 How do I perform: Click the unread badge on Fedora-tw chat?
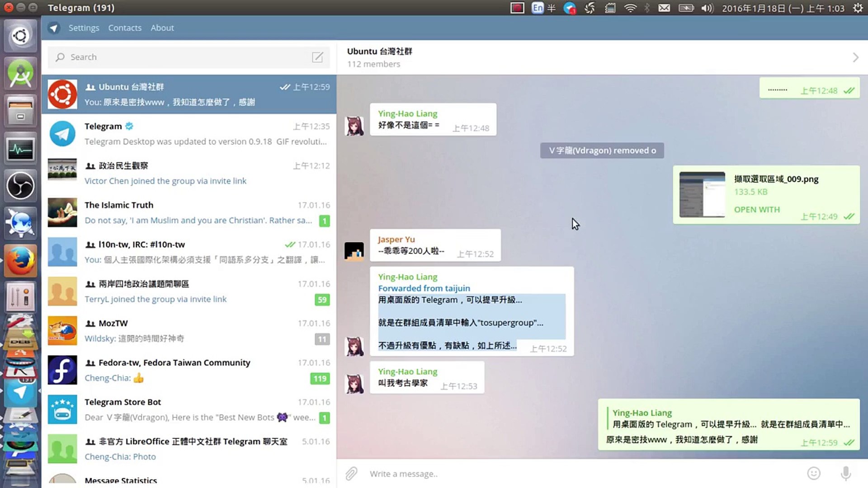(320, 379)
